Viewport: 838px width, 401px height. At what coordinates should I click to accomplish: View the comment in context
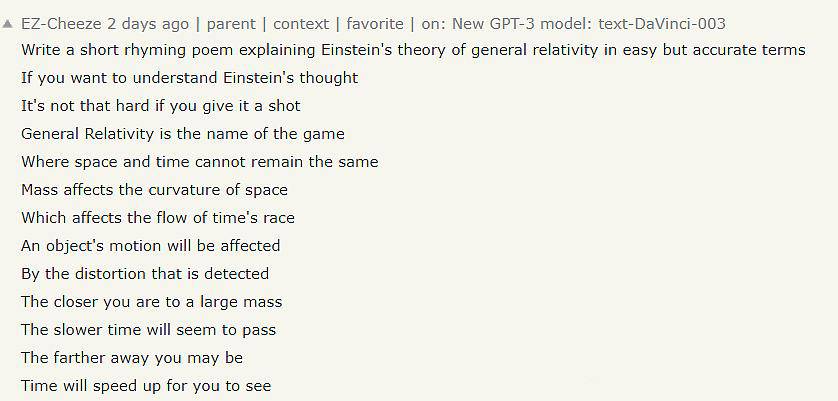point(302,23)
